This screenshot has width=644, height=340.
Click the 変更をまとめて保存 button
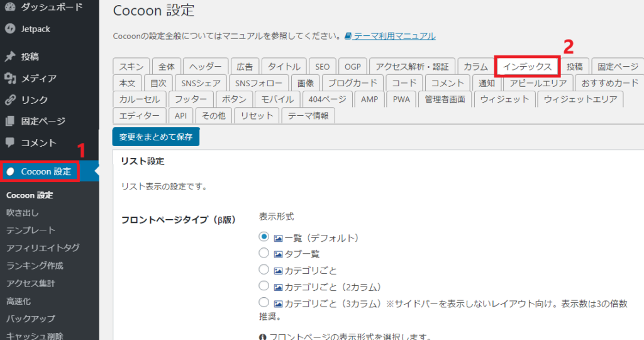(x=156, y=137)
